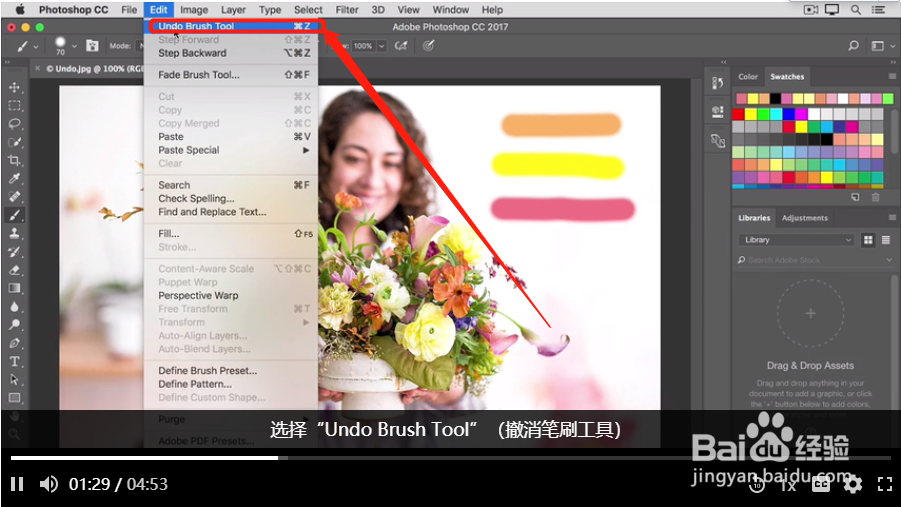Toggle closed captions CC button

821,485
